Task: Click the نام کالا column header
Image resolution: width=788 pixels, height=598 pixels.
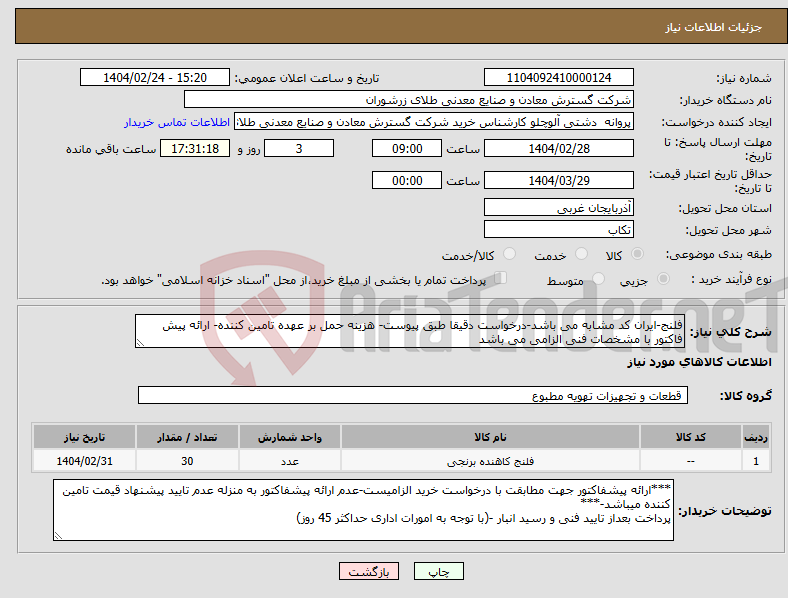Action: tap(490, 437)
